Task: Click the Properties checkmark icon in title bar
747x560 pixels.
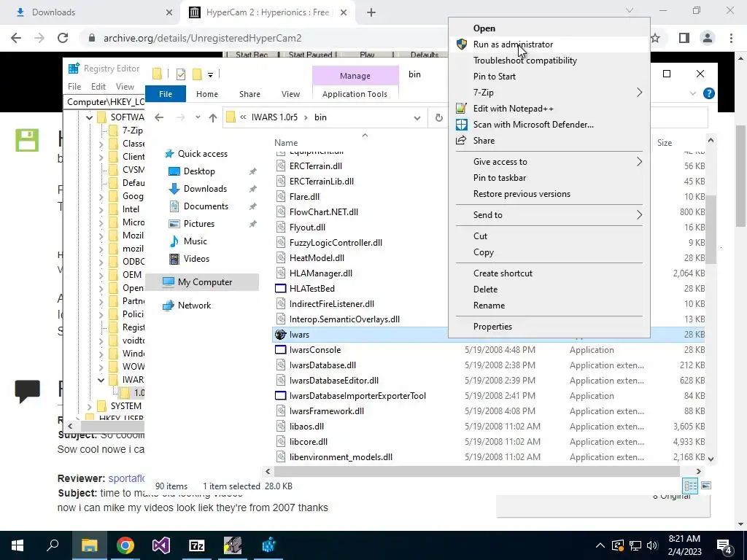Action: coord(181,74)
